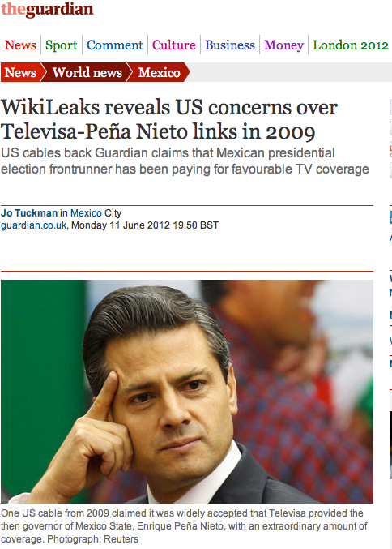Click the blue social icon beside byline
Screen dimensions: 392x549
pos(390,217)
